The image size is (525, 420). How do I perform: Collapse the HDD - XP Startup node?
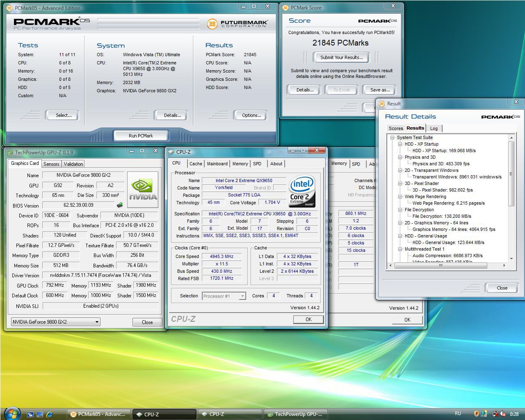400,144
